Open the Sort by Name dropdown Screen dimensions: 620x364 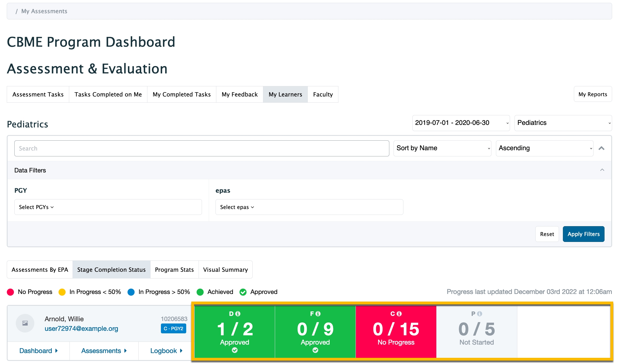pos(442,148)
